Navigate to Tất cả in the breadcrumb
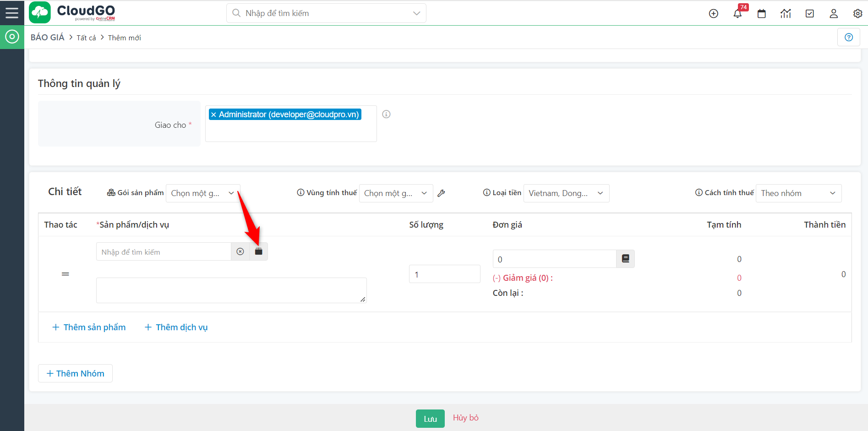Viewport: 868px width, 431px height. [86, 38]
